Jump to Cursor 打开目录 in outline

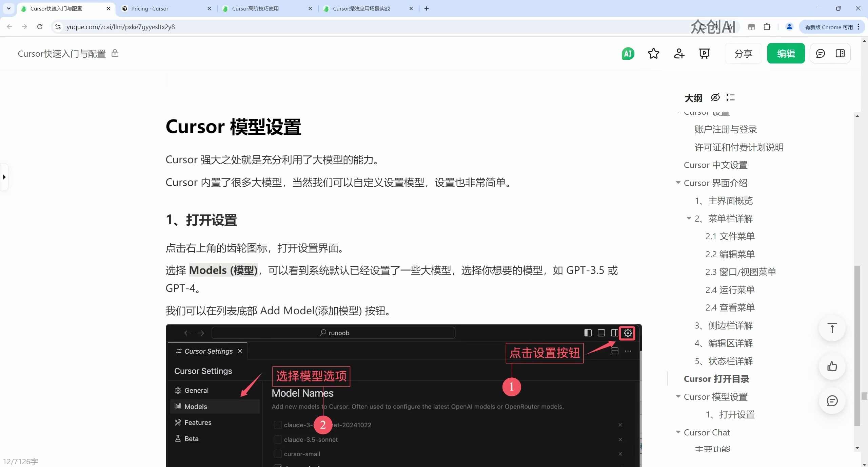(716, 379)
